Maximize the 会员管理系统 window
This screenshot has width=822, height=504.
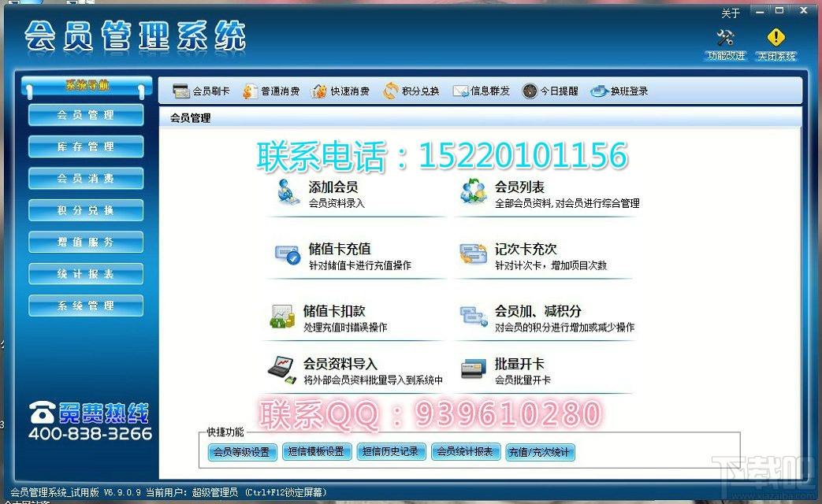pos(779,11)
